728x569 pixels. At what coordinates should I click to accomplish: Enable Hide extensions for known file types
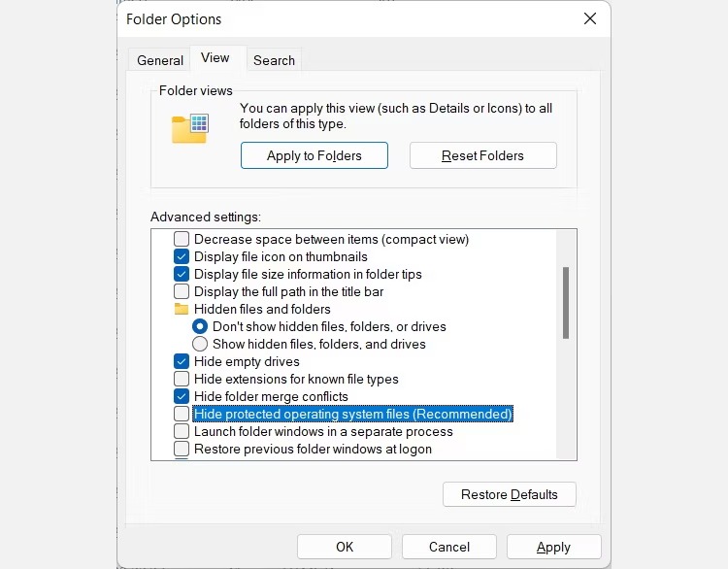point(182,379)
